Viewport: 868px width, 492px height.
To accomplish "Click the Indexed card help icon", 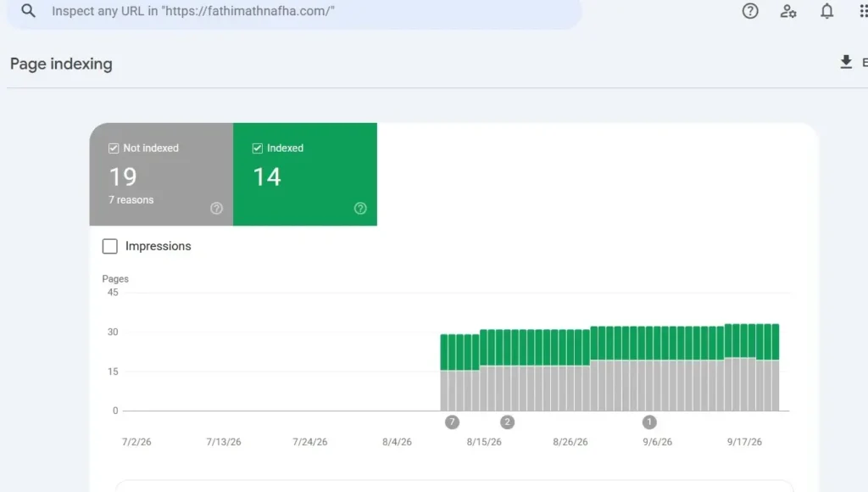I will click(360, 209).
